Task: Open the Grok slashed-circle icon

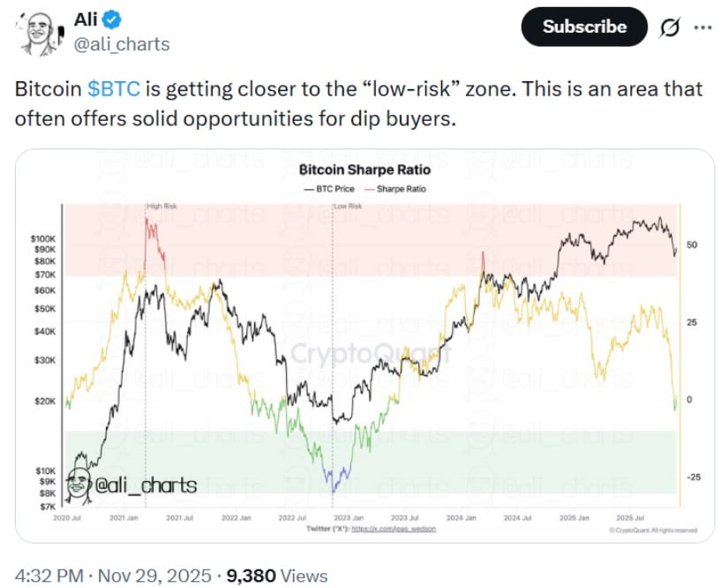Action: 670,27
